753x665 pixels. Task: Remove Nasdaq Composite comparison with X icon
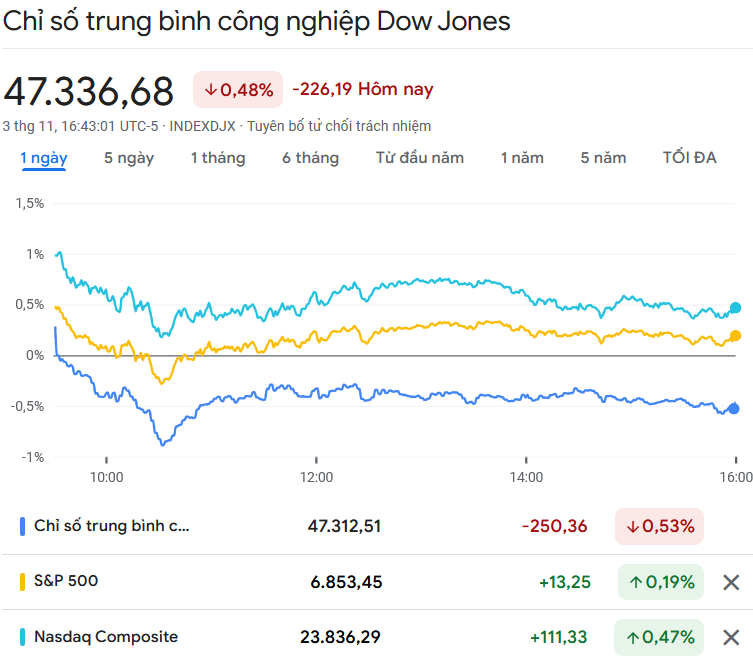click(x=731, y=637)
